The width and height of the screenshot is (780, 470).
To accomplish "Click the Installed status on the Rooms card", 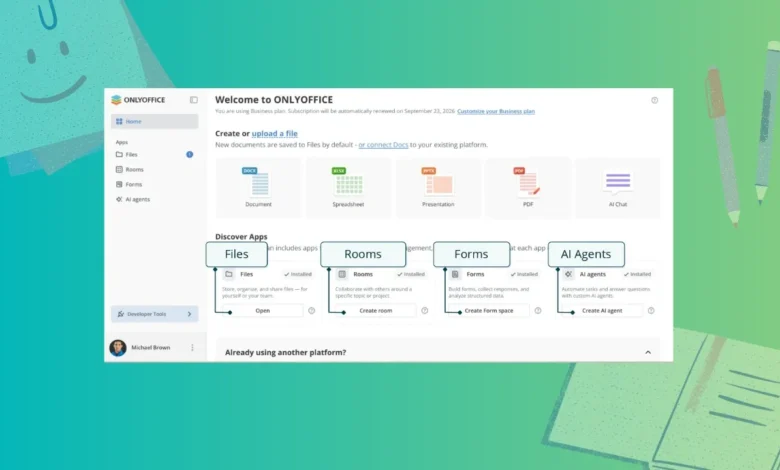I will tap(411, 274).
